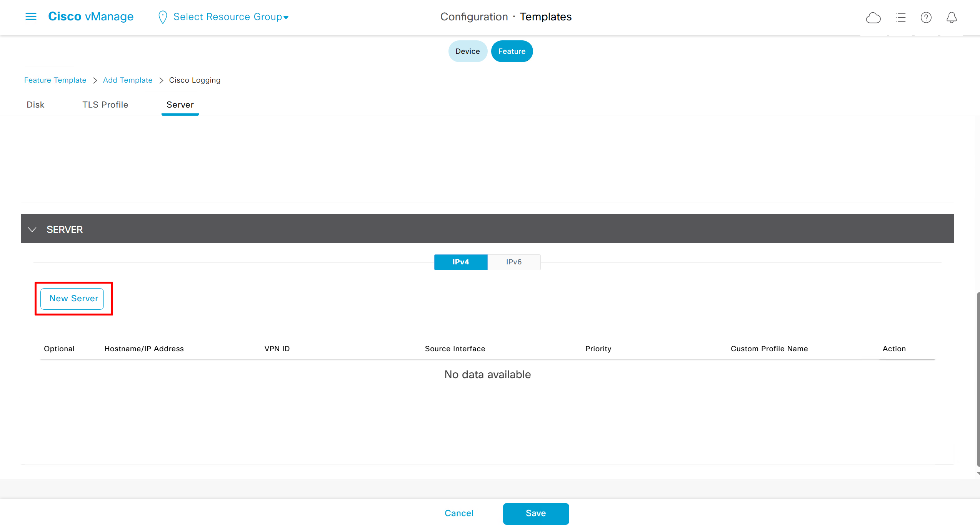Open the task list icon
Screen dimensions: 980x528
pos(901,18)
